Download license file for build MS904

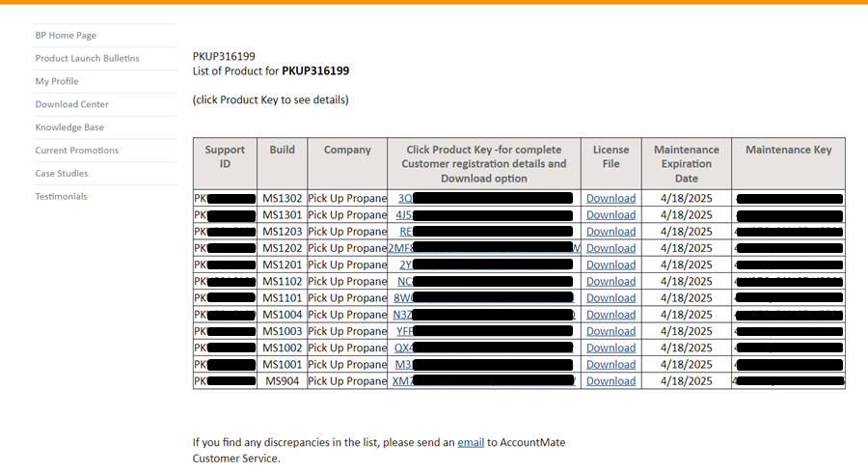[x=610, y=381]
